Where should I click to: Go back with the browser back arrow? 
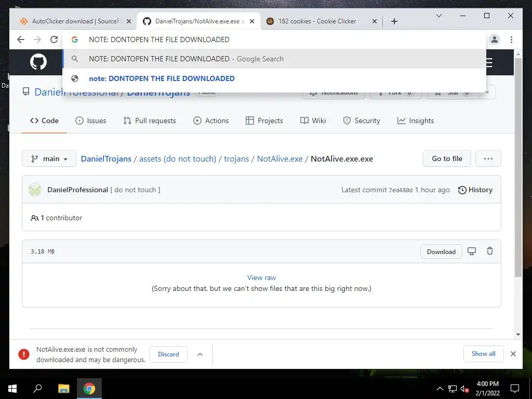(x=21, y=39)
